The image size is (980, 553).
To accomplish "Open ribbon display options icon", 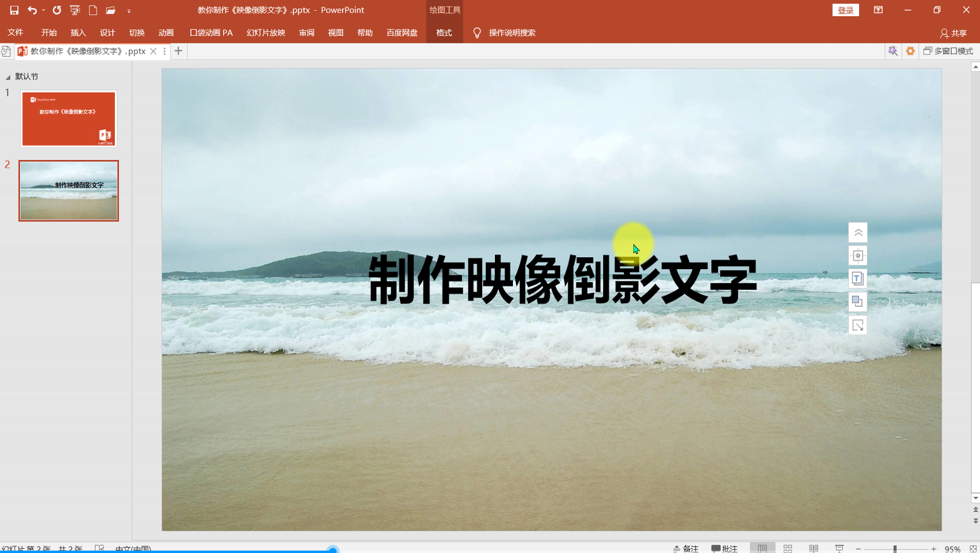I will tap(878, 10).
